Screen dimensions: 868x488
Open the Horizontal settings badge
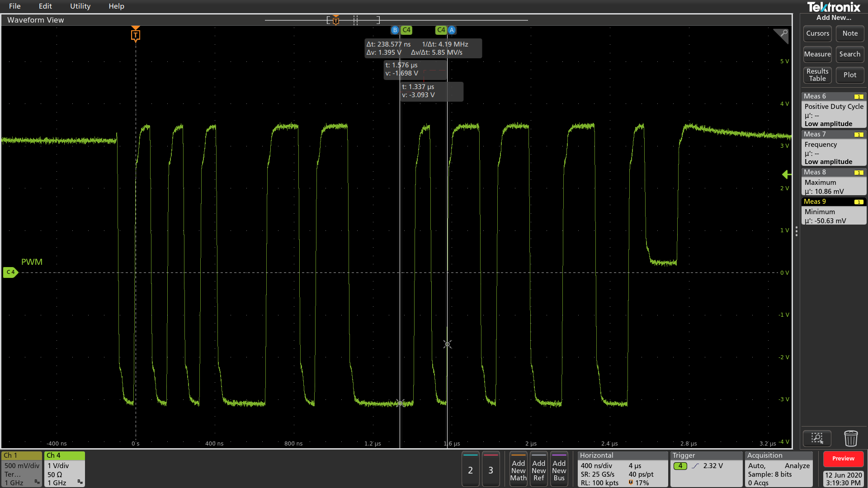[623, 469]
